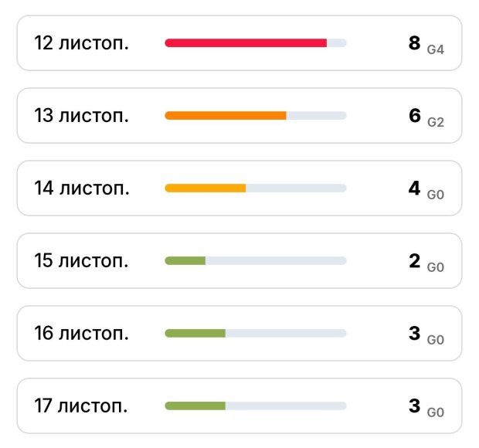Select the "13 листоп." date label

point(81,115)
